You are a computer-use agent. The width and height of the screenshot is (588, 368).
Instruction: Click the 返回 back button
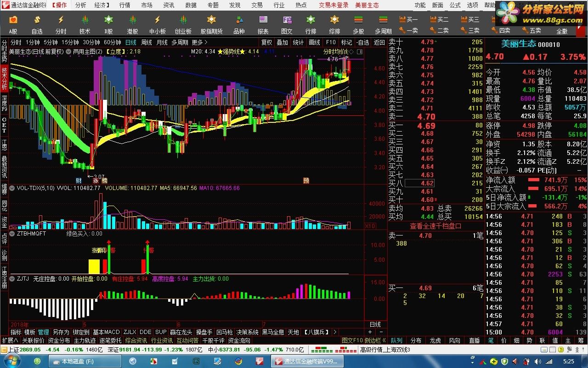point(379,42)
